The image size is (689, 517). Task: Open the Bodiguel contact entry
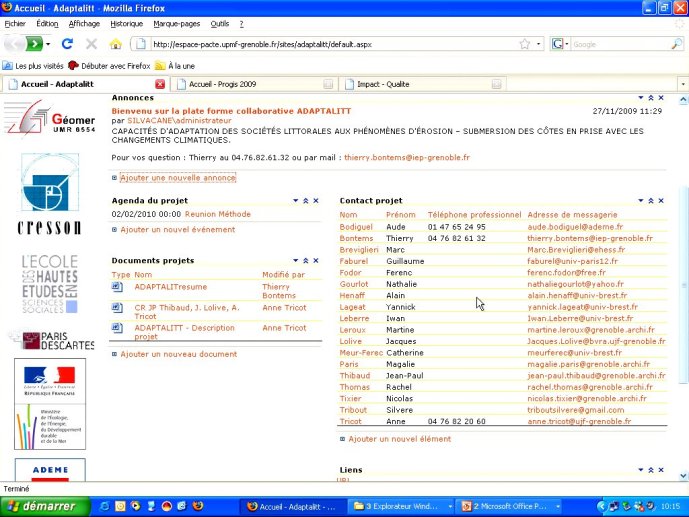point(356,227)
